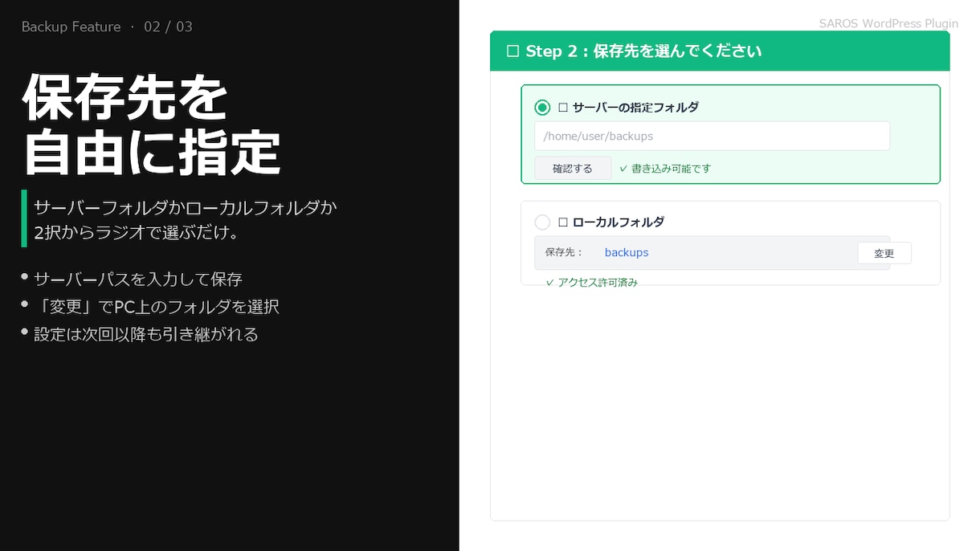Viewport: 980px width, 551px height.
Task: Click the 確認する button
Action: [573, 169]
